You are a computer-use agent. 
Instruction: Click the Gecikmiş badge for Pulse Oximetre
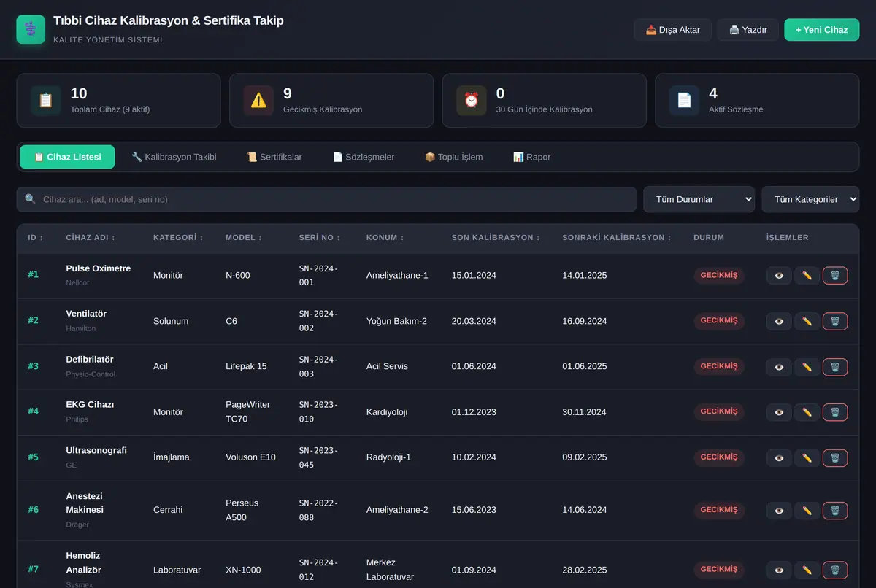point(719,275)
